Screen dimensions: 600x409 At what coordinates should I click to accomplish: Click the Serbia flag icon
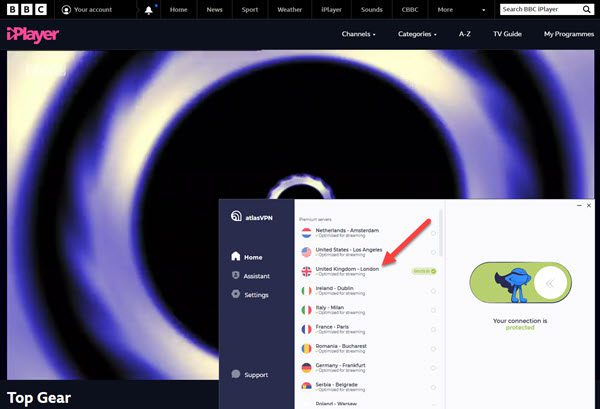[307, 387]
